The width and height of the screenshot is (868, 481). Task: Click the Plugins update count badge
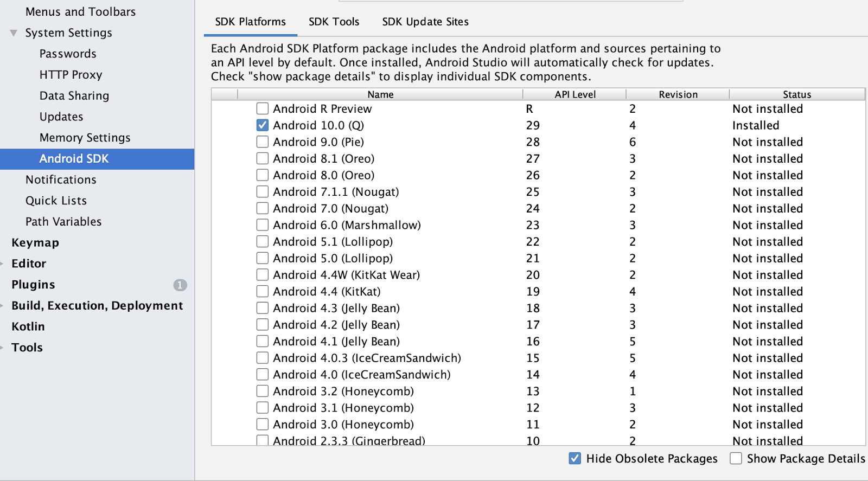[x=180, y=285]
